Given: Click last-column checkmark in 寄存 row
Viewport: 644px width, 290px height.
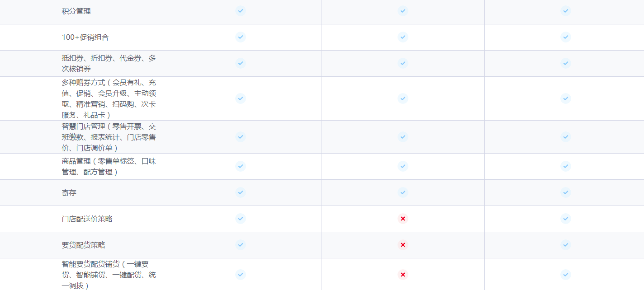Looking at the screenshot, I should 566,192.
